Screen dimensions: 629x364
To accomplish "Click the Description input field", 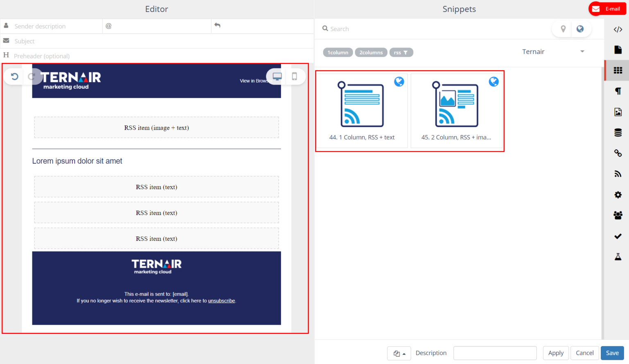I will [x=495, y=353].
